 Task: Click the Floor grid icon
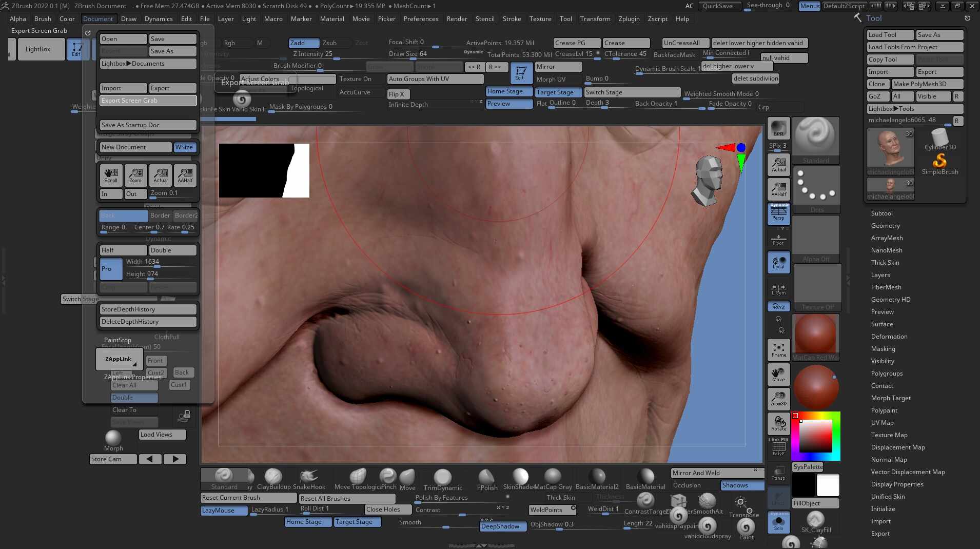(x=778, y=239)
